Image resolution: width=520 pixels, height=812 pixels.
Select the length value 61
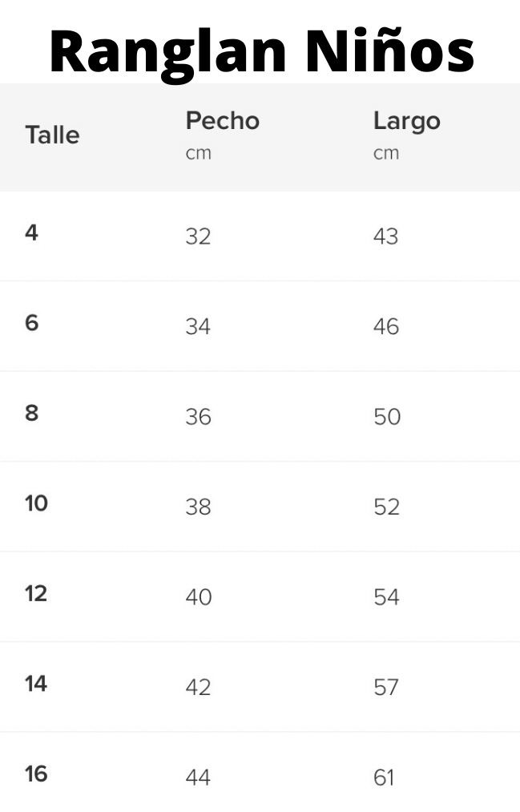pos(384,778)
